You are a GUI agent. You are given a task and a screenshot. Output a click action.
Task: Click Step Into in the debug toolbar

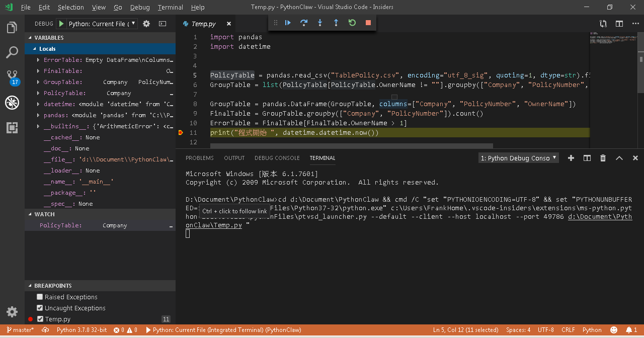319,23
